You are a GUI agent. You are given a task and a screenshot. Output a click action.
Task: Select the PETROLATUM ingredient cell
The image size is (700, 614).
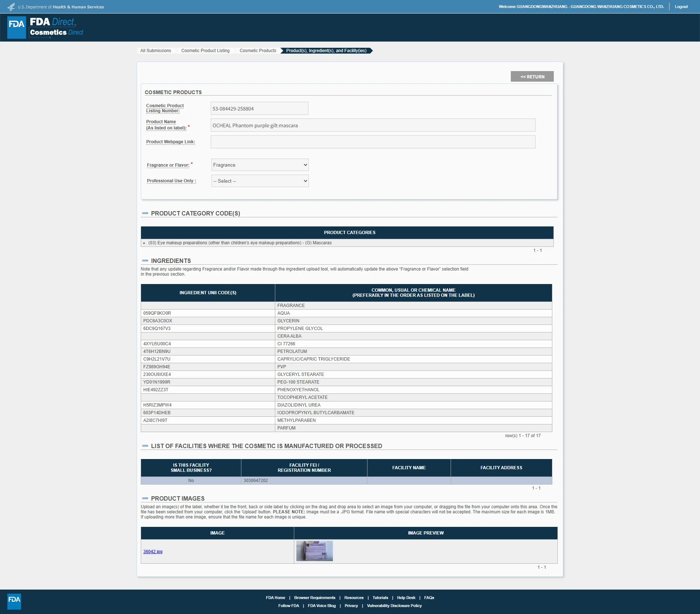[x=413, y=351]
